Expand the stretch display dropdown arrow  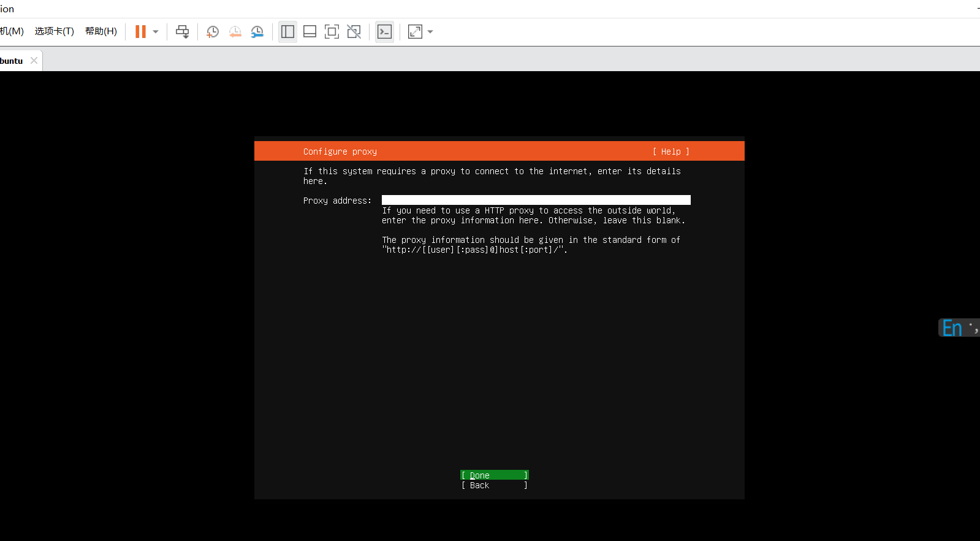[x=430, y=32]
